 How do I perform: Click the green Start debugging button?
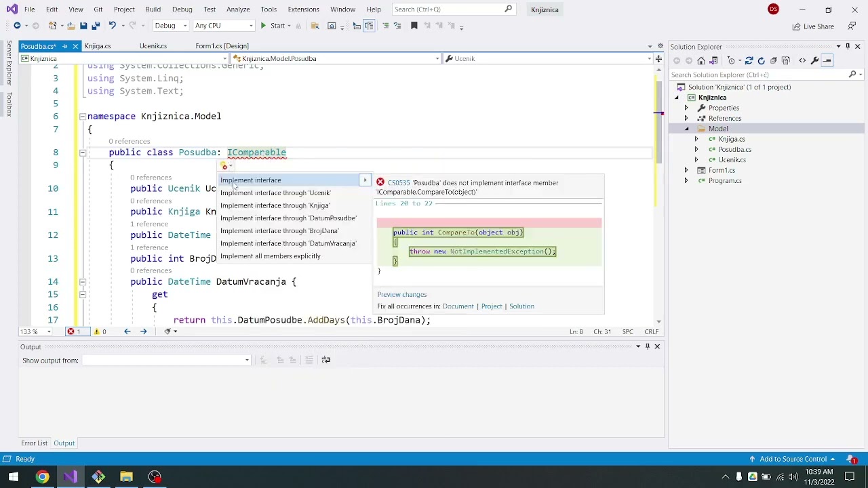pyautogui.click(x=273, y=26)
